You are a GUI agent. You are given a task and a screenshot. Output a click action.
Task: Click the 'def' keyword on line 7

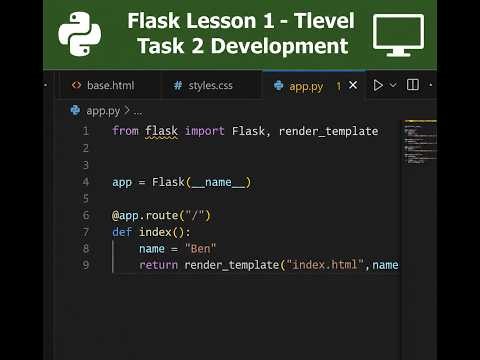pyautogui.click(x=122, y=232)
